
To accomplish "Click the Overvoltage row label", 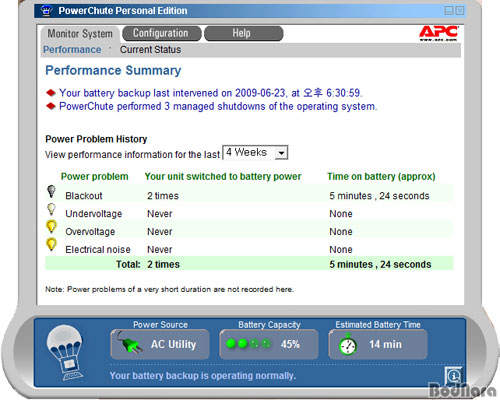I will pos(90,232).
